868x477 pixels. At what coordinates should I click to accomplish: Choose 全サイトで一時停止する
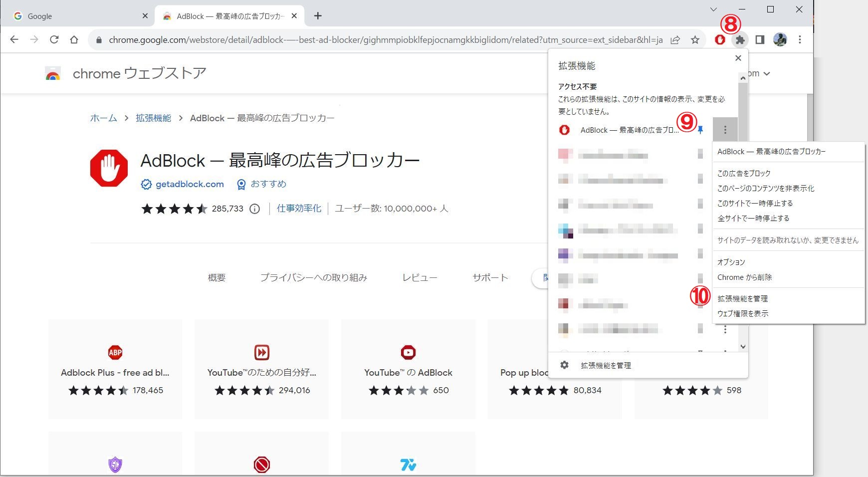coord(788,218)
